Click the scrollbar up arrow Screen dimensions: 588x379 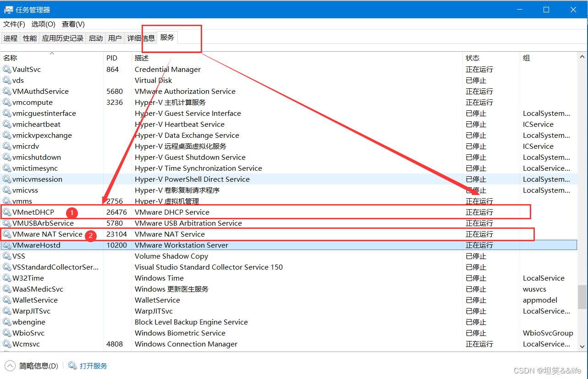[582, 57]
